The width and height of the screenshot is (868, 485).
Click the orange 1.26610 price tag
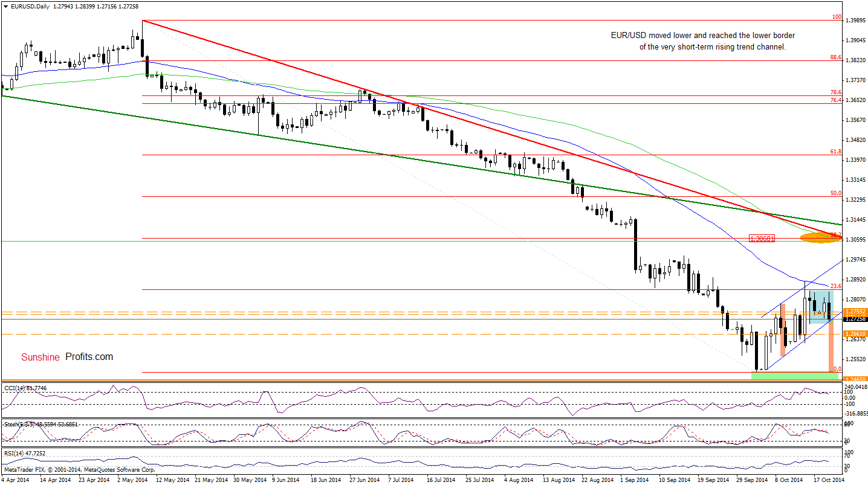(x=855, y=333)
